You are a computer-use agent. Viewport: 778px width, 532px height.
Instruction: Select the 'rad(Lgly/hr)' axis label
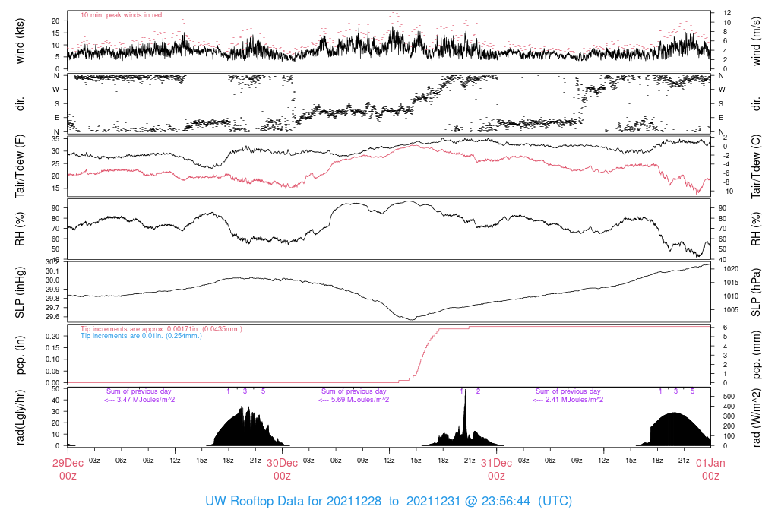[x=20, y=417]
